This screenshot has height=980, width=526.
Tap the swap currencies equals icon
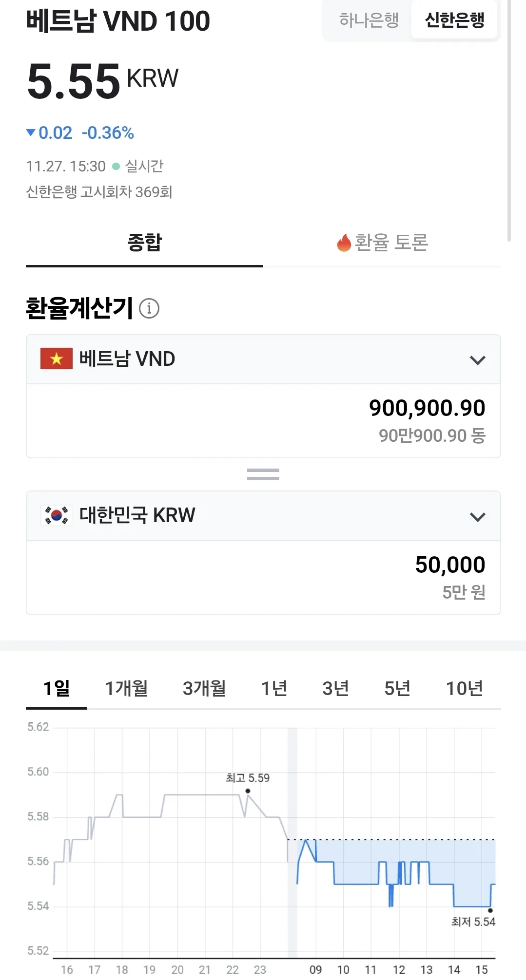pyautogui.click(x=263, y=474)
